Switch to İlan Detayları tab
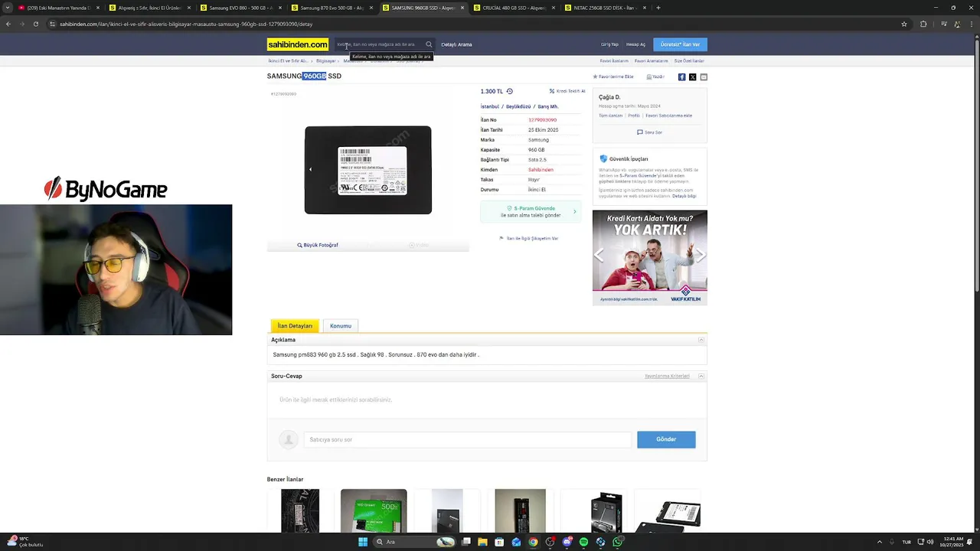The height and width of the screenshot is (551, 980). pyautogui.click(x=295, y=326)
